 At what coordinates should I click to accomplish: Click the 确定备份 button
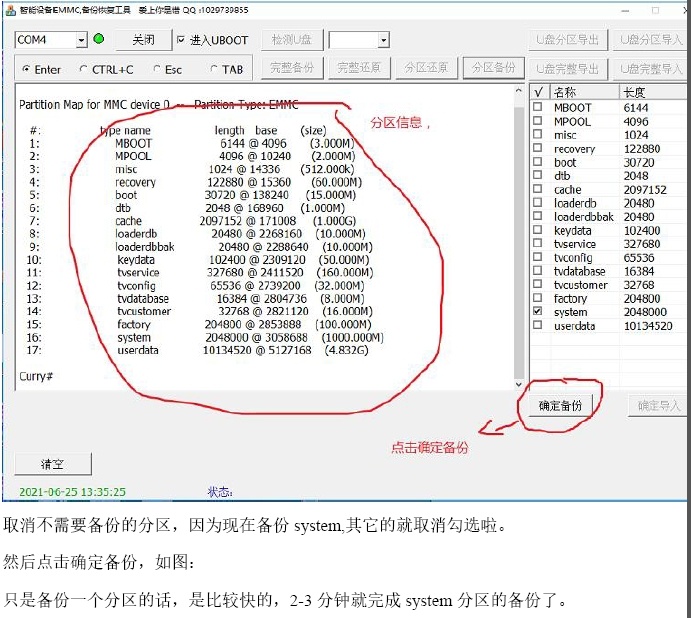click(x=559, y=405)
